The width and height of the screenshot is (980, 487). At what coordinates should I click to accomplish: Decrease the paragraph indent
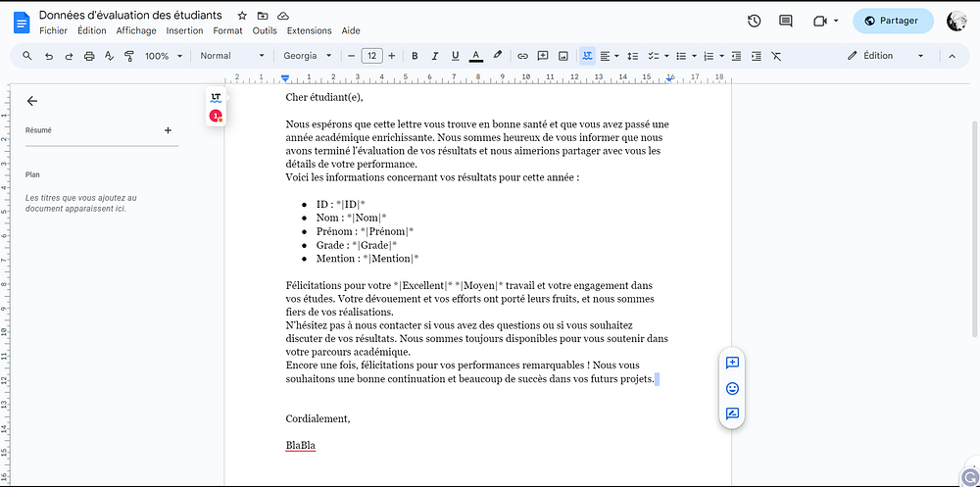pos(736,56)
